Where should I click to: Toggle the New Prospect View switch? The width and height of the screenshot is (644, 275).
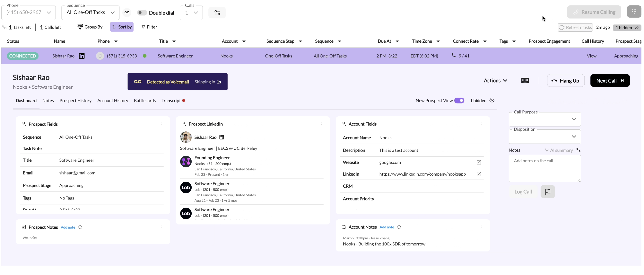[x=459, y=101]
